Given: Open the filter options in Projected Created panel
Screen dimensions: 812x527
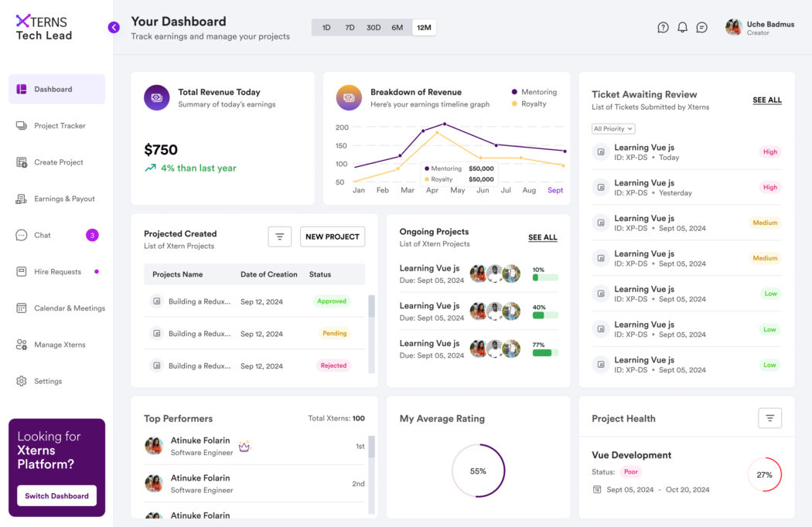Looking at the screenshot, I should pos(279,236).
